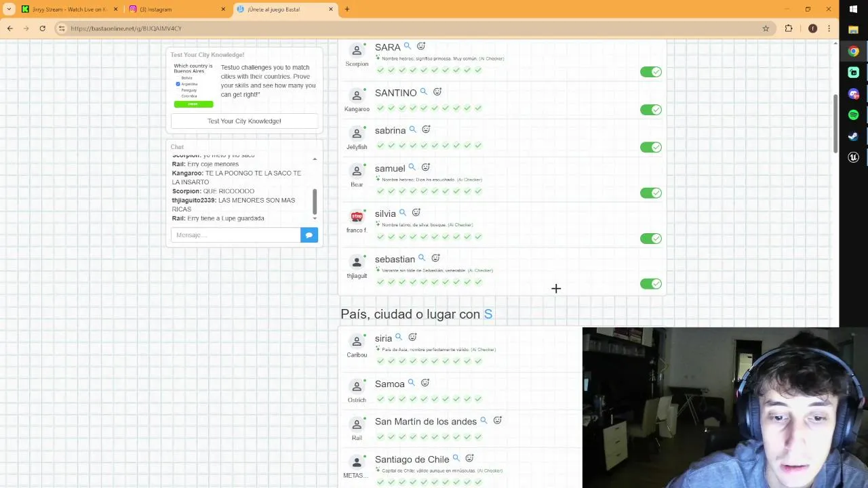868x488 pixels.
Task: Look up samuel with the magnifier icon
Action: [x=412, y=167]
